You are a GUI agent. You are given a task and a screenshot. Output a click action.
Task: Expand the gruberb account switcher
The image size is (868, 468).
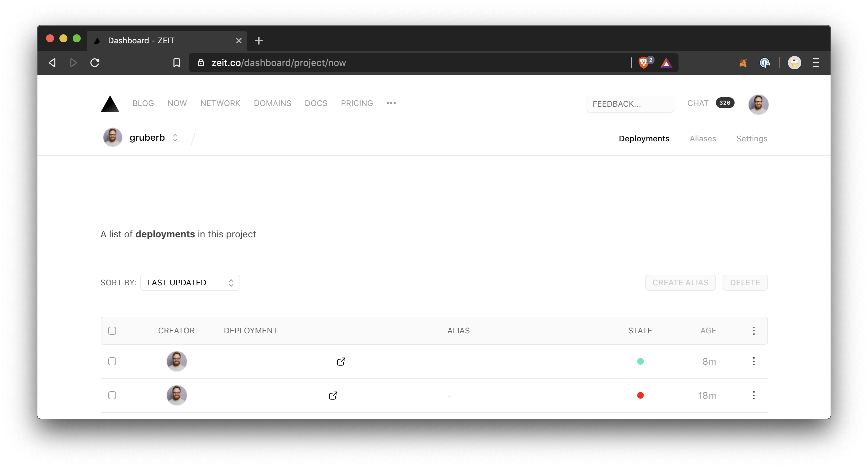(175, 138)
